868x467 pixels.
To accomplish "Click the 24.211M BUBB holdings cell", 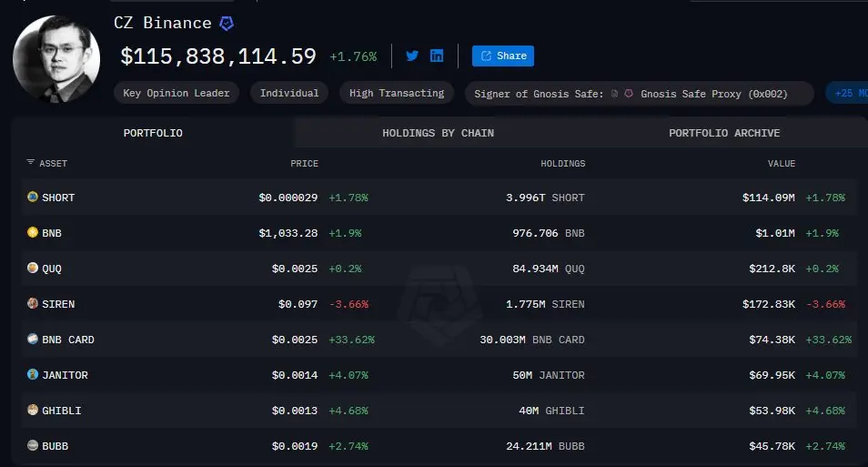I will pos(545,446).
